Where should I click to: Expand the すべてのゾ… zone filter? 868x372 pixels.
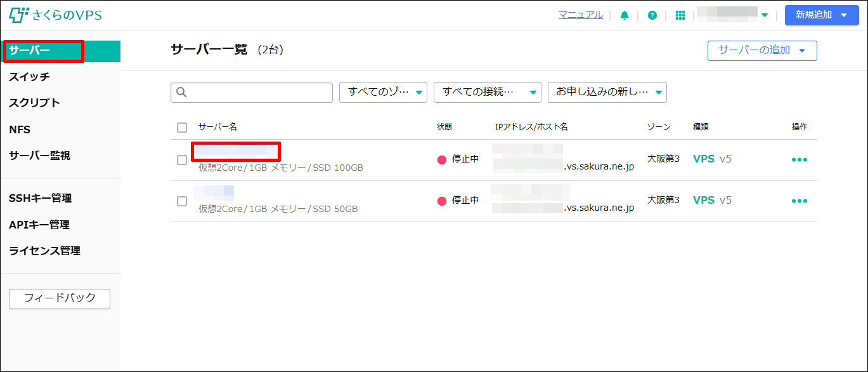384,92
